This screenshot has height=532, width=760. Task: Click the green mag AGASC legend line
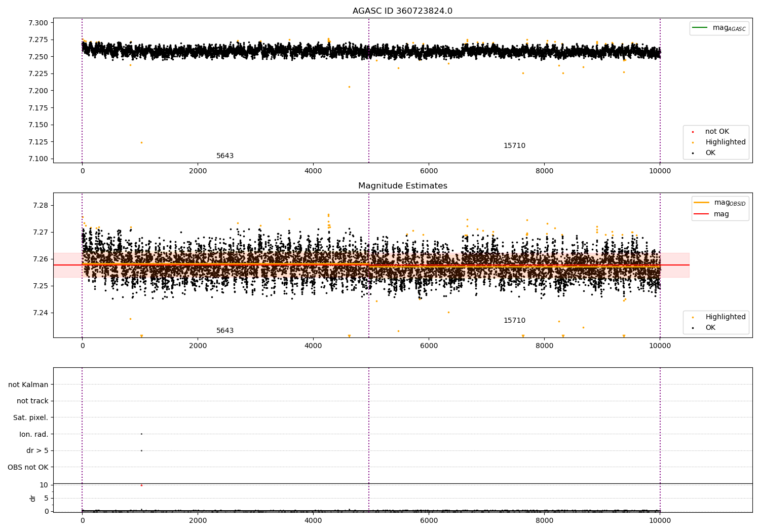pyautogui.click(x=700, y=27)
